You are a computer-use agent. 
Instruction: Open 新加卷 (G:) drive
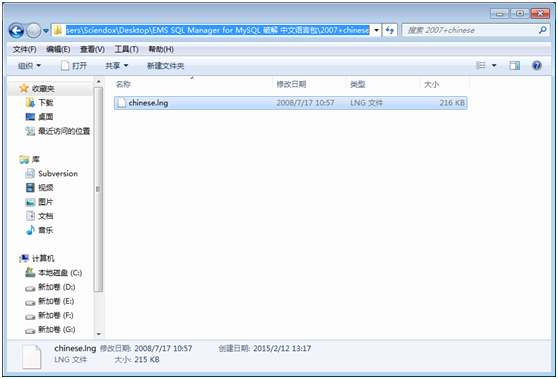point(57,330)
